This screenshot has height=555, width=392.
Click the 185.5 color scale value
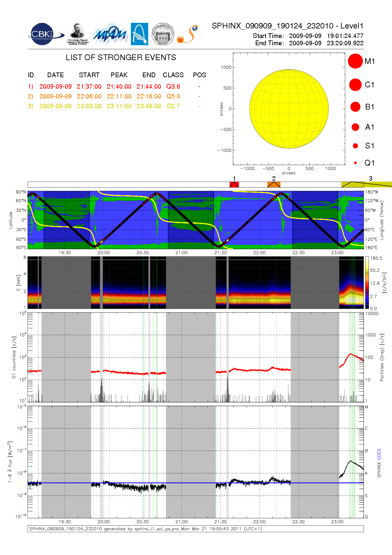[376, 258]
